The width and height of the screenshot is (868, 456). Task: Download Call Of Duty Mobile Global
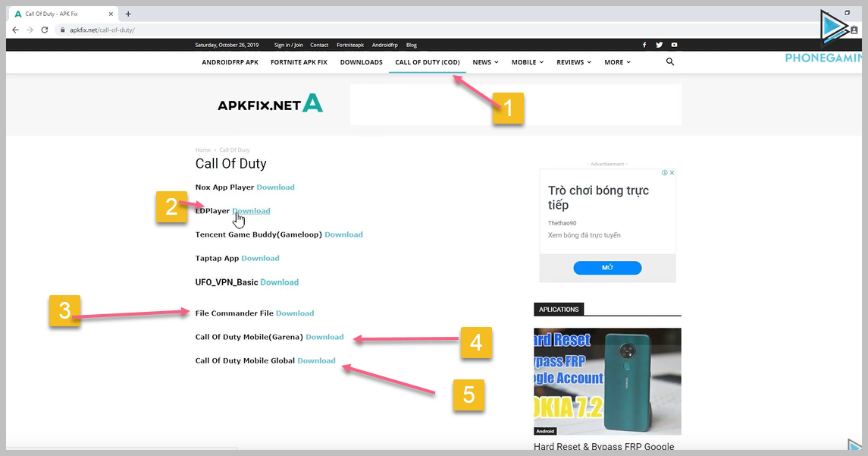click(x=317, y=360)
